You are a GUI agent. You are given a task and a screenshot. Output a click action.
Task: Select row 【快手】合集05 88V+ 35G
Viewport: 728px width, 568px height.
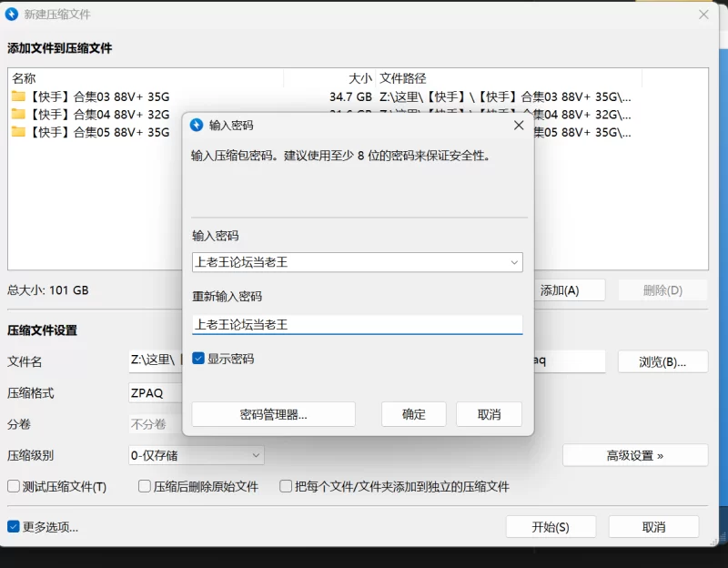(99, 132)
